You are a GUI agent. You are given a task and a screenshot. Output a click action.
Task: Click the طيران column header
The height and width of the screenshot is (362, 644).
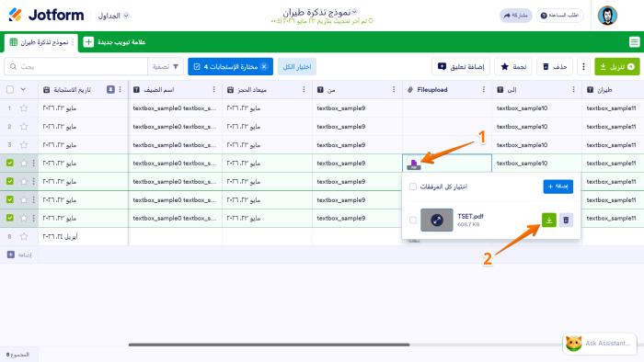click(613, 89)
